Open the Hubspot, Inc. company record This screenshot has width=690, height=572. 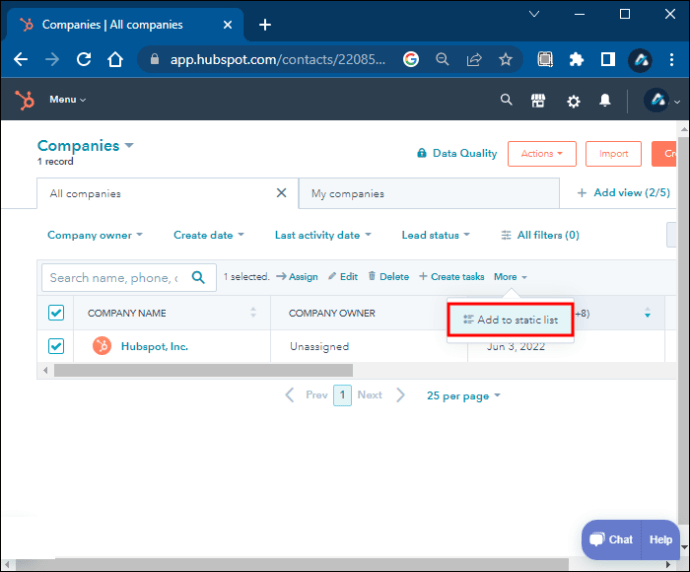154,346
